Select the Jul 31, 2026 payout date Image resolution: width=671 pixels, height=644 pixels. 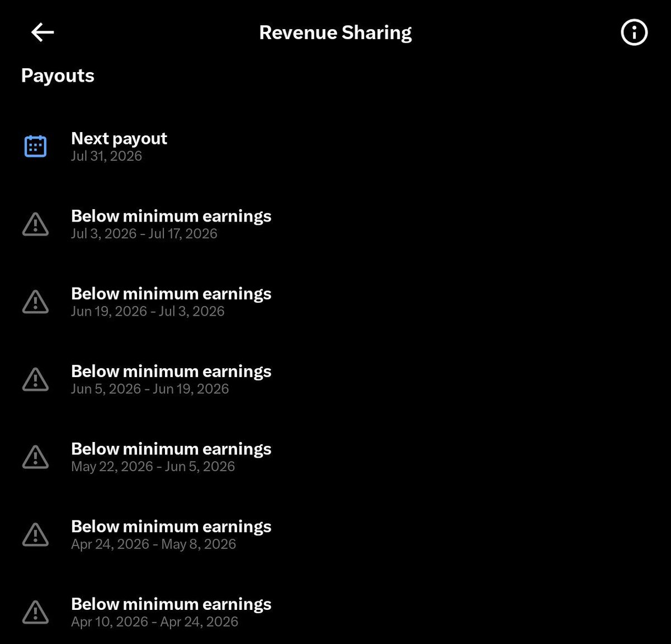tap(106, 156)
